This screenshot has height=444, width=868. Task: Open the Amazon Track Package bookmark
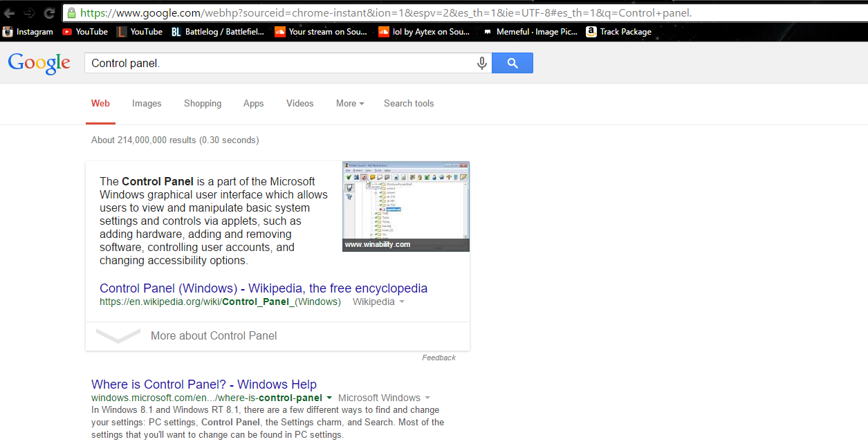[x=618, y=32]
